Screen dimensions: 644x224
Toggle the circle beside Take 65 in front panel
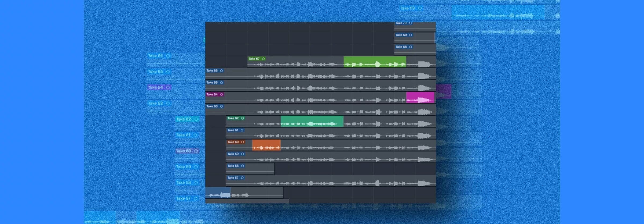click(221, 83)
